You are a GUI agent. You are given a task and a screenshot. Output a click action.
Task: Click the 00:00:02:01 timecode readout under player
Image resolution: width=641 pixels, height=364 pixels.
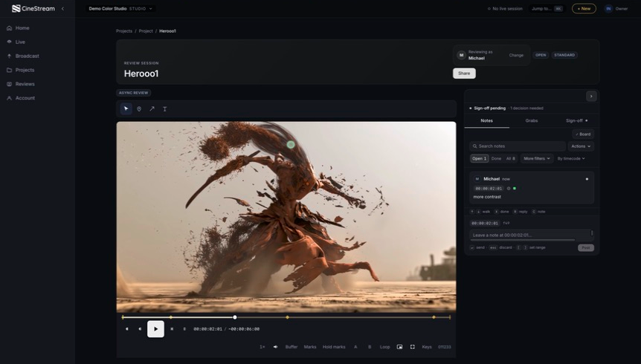point(207,329)
